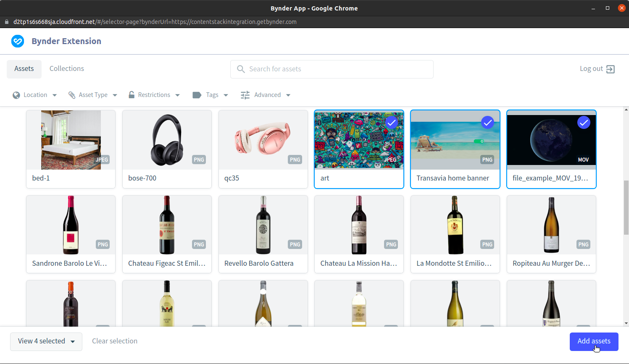Uncheck the file_example_MOV asset checkmark

click(x=584, y=123)
